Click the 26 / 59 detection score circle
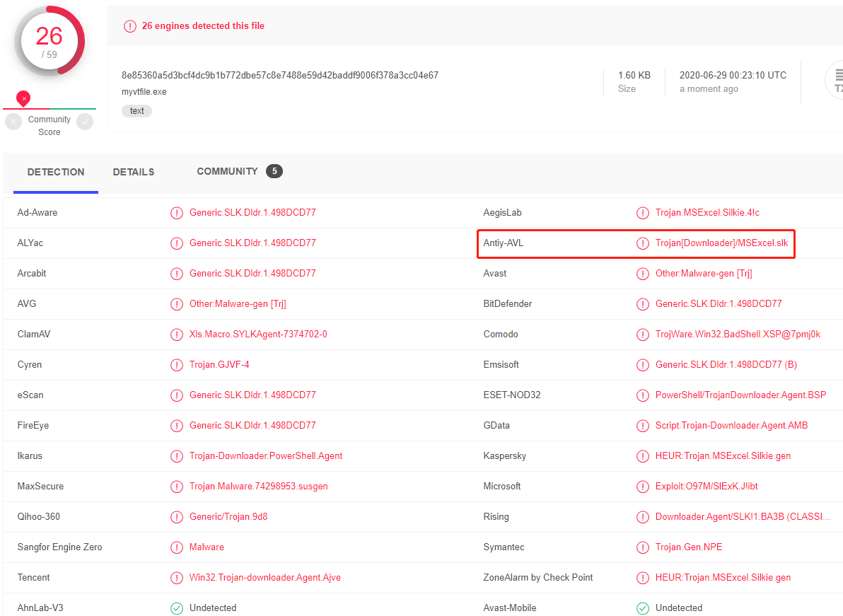The height and width of the screenshot is (616, 843). 50,42
